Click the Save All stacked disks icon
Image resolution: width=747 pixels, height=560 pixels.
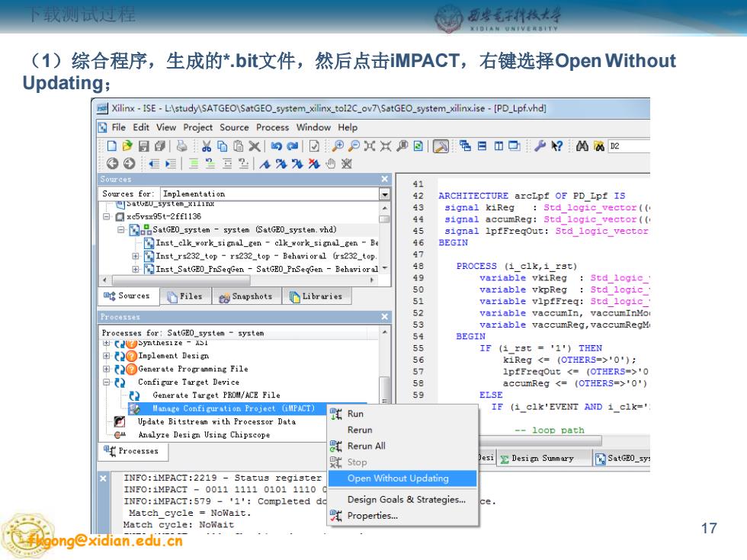pos(160,146)
